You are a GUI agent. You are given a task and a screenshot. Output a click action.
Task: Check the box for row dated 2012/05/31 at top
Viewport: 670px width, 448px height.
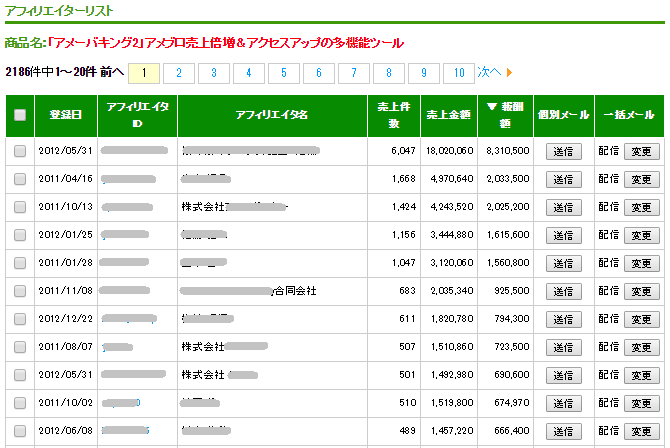click(x=20, y=151)
